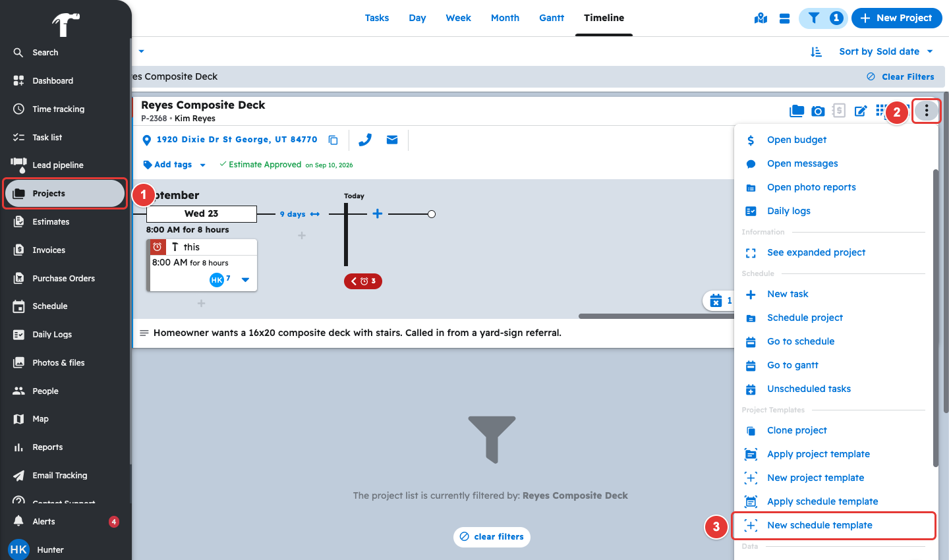The image size is (949, 560).
Task: Click the lowercase clear filters pill button
Action: coord(492,536)
